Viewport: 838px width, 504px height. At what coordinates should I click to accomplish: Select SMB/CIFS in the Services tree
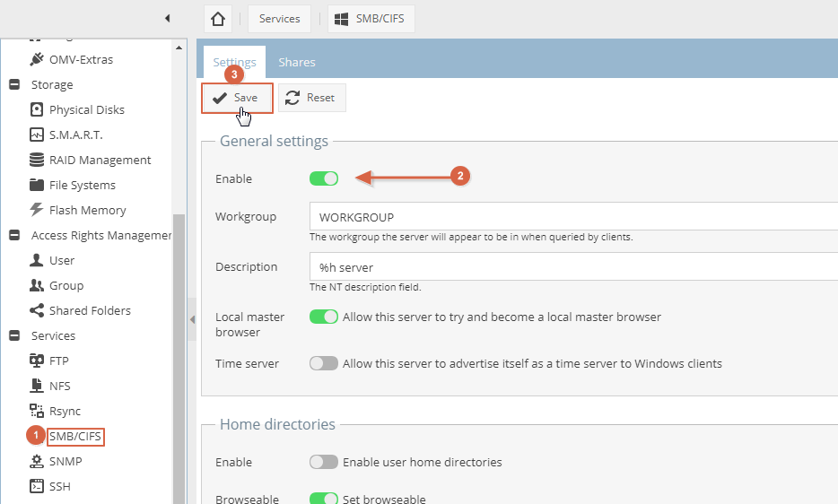tap(75, 436)
